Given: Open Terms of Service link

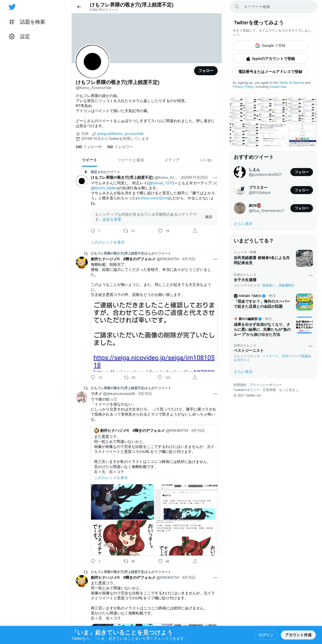Looking at the screenshot, I should click(x=291, y=83).
